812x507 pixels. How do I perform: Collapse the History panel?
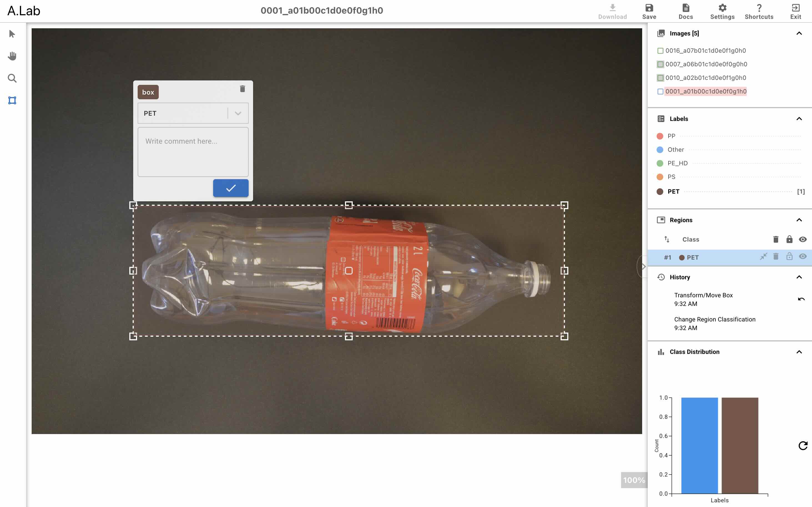(799, 277)
